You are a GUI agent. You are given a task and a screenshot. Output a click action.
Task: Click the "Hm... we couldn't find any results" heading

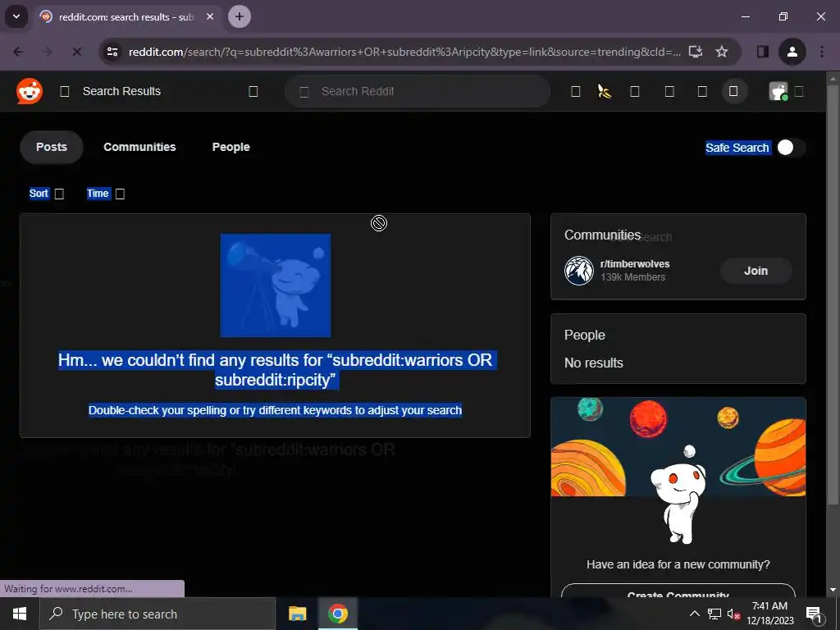point(276,370)
